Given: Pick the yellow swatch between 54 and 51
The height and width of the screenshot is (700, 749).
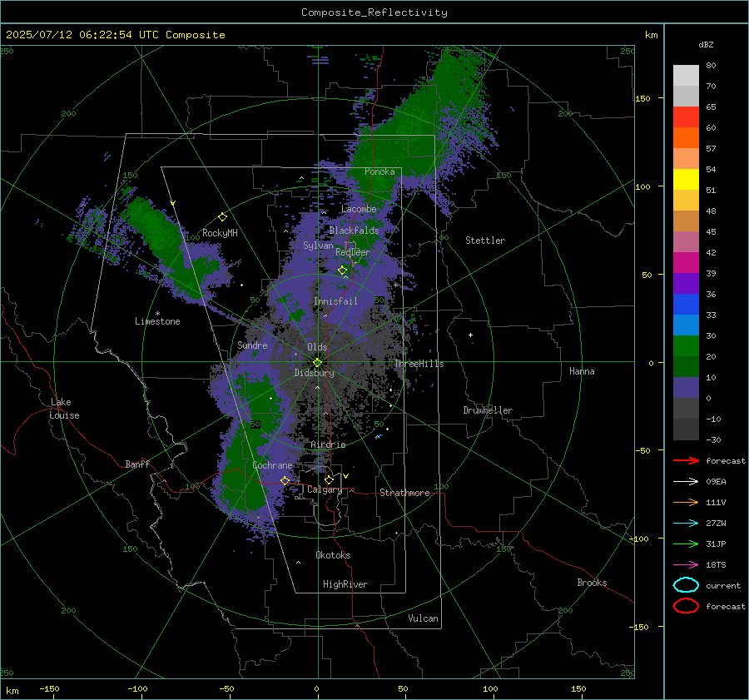Looking at the screenshot, I should (686, 180).
